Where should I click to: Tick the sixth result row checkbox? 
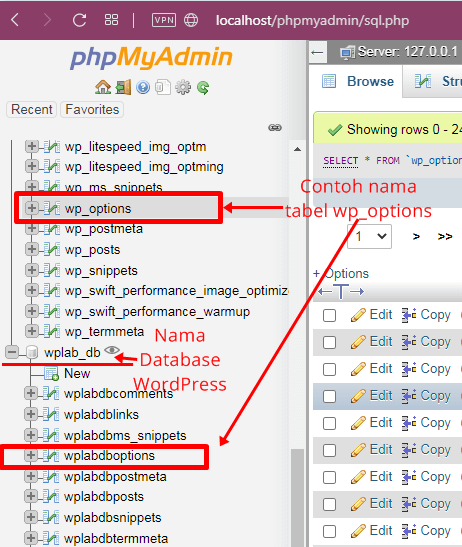329,450
